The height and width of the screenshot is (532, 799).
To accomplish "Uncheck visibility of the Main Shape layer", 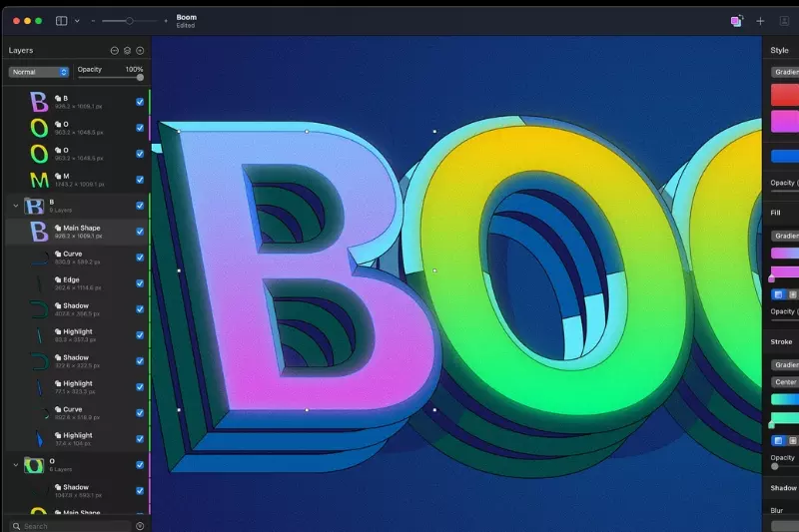I will pos(140,232).
